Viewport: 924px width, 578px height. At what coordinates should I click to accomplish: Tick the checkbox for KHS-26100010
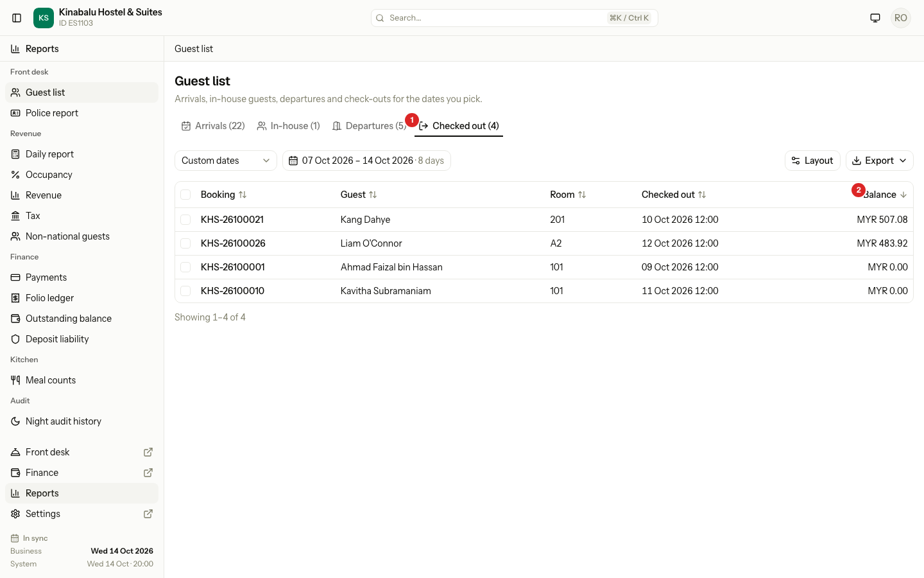(185, 291)
